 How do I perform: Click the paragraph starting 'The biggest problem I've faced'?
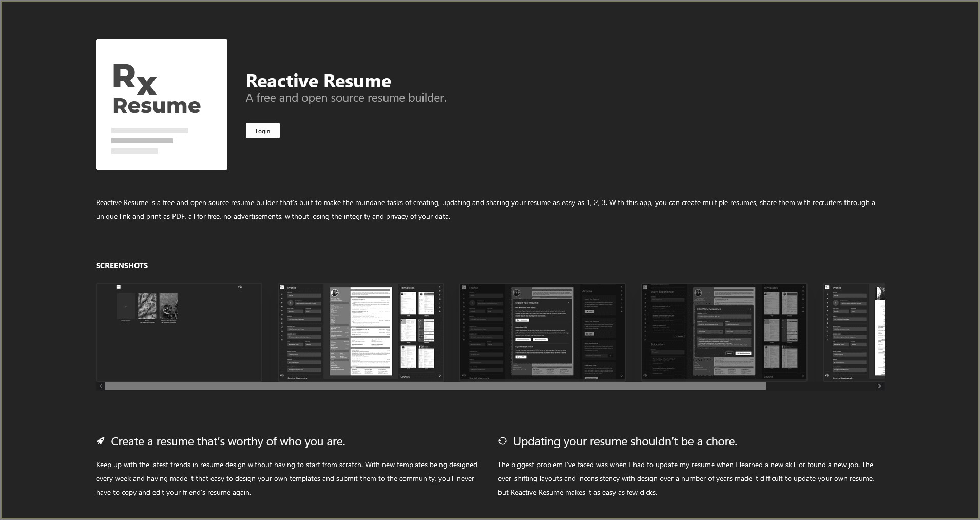[x=686, y=478]
